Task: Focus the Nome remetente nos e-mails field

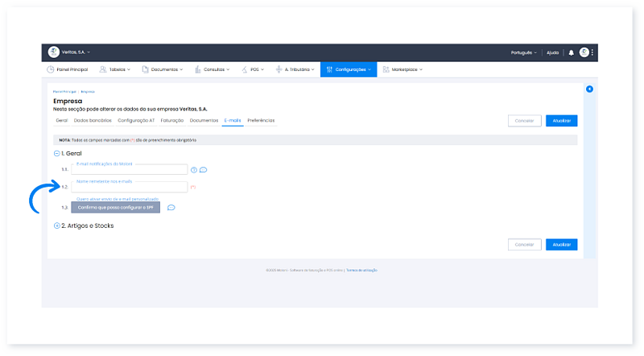Action: [129, 187]
